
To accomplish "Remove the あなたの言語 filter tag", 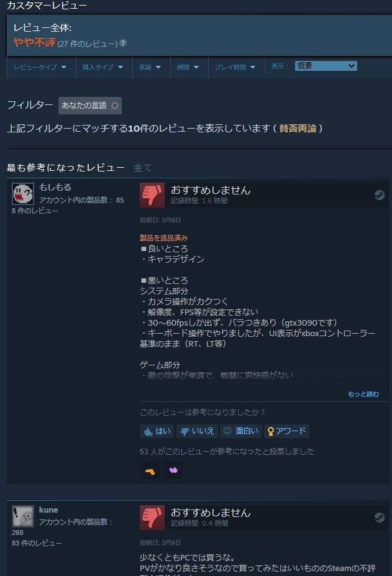I will pos(115,106).
